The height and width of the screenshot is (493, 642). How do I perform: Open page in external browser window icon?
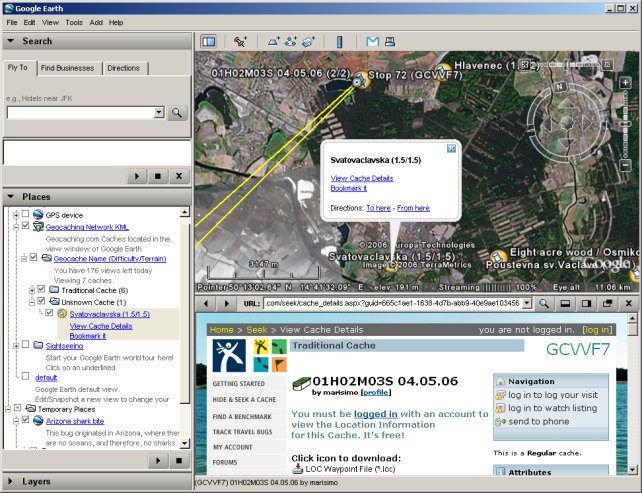[x=608, y=303]
